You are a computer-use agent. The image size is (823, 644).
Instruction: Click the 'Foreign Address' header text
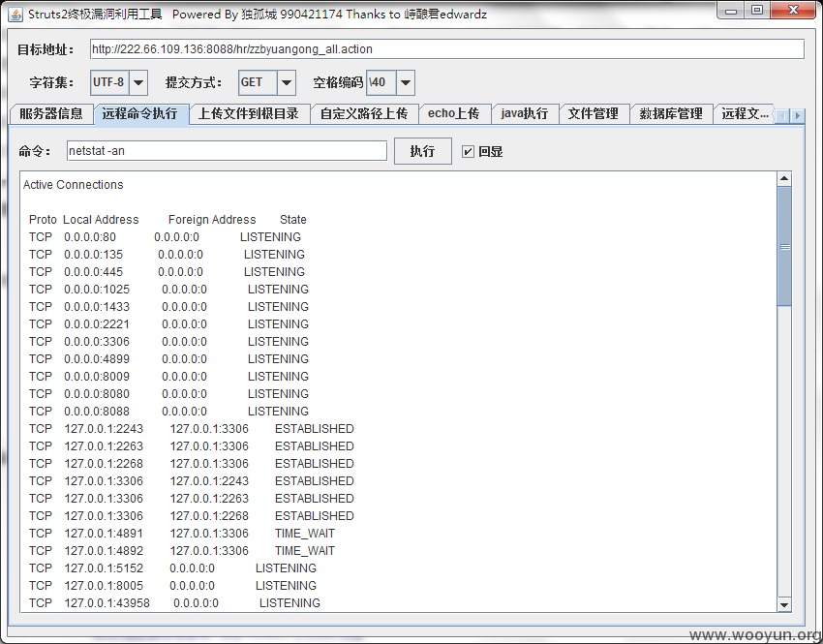click(212, 220)
